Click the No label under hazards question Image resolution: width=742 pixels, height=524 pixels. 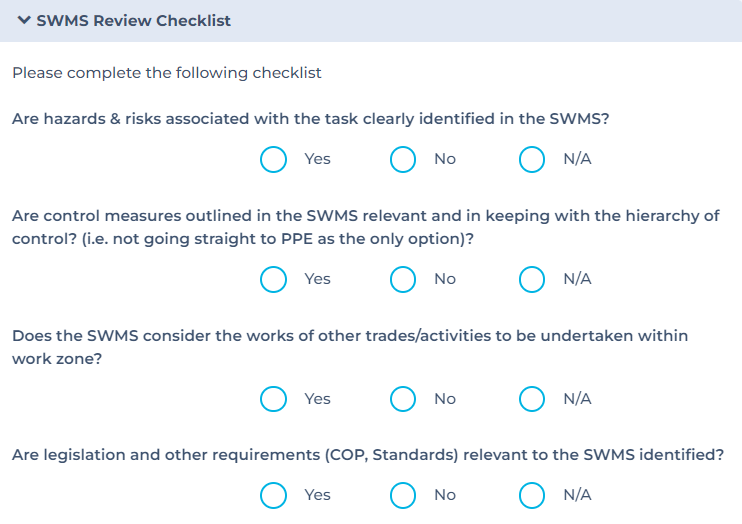click(445, 159)
